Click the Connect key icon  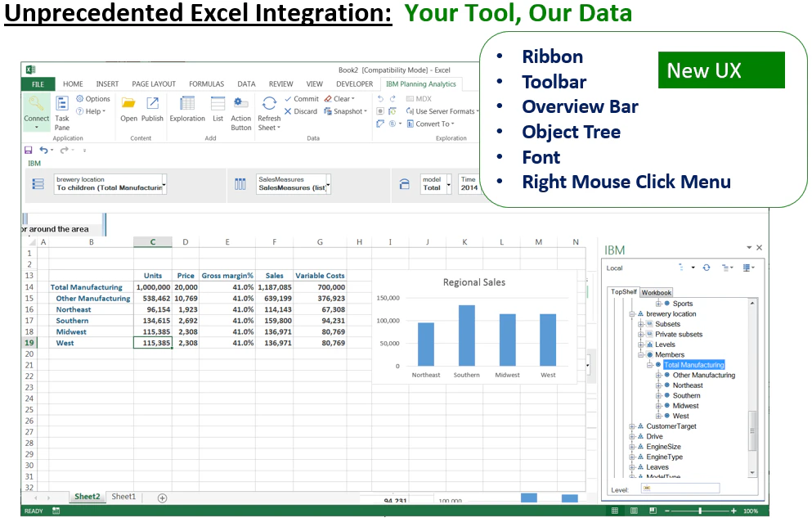point(36,103)
